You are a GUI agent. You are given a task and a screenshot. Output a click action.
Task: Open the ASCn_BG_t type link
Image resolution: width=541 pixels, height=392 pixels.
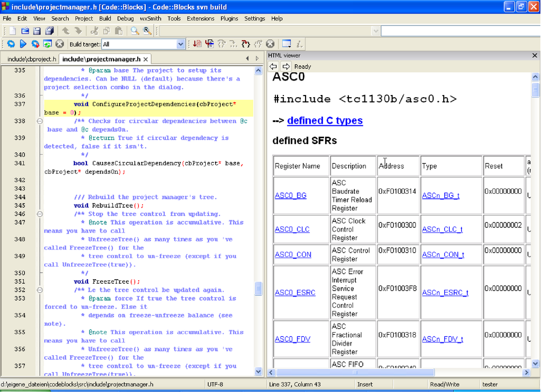click(x=441, y=195)
